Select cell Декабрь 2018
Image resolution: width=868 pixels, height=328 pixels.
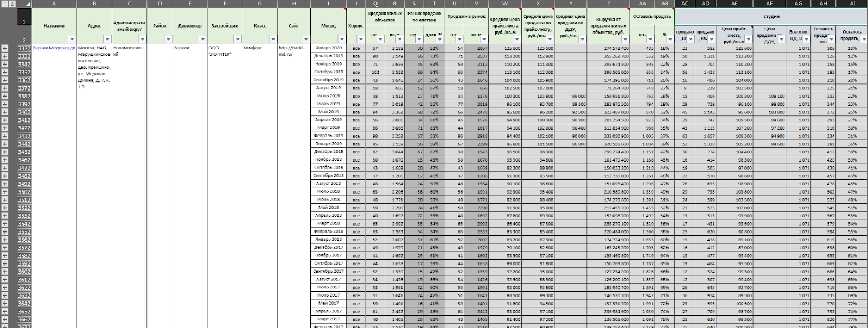click(328, 152)
